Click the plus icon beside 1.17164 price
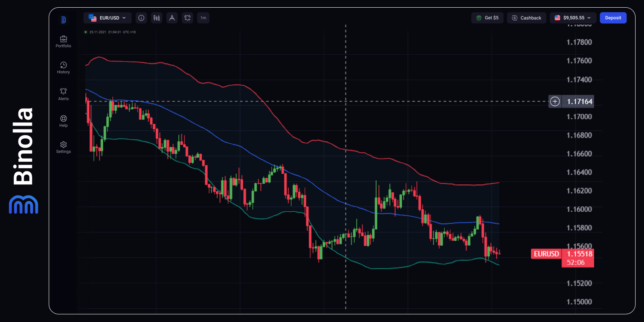The width and height of the screenshot is (644, 322). coord(555,101)
